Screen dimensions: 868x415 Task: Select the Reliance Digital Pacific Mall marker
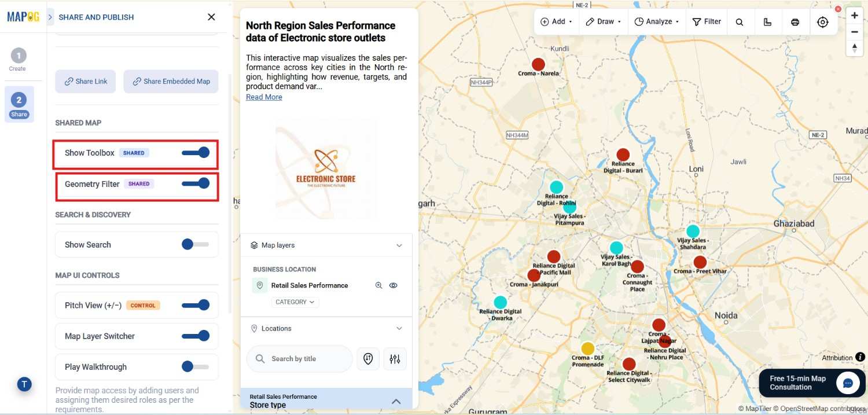pyautogui.click(x=554, y=256)
